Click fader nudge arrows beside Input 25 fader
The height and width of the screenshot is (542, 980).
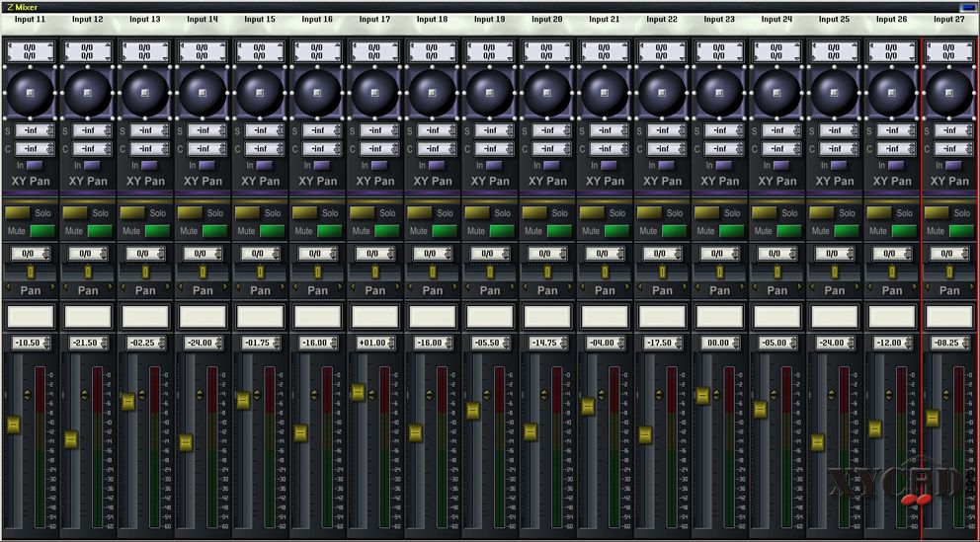(832, 395)
